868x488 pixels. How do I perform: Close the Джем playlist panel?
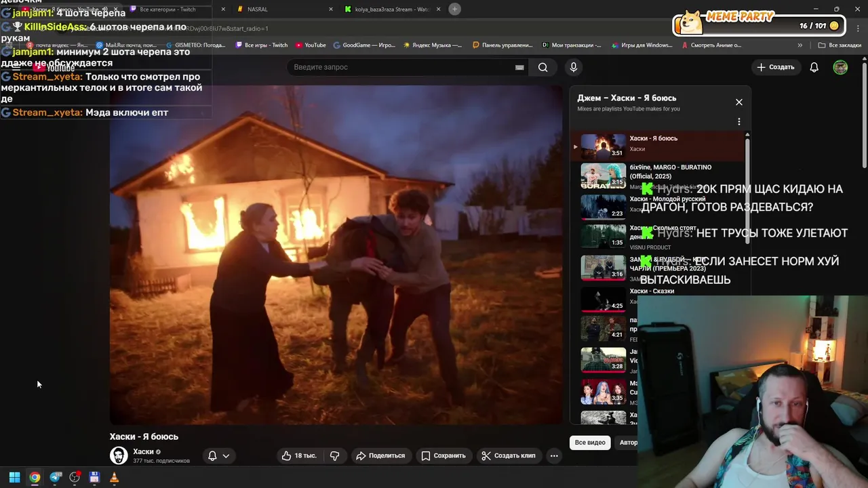[739, 102]
